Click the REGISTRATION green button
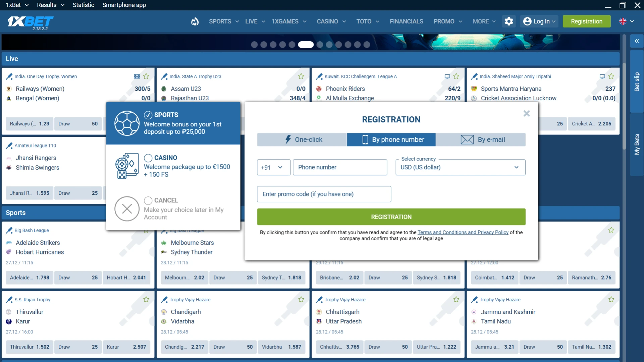Viewport: 644px width, 362px height. (391, 217)
